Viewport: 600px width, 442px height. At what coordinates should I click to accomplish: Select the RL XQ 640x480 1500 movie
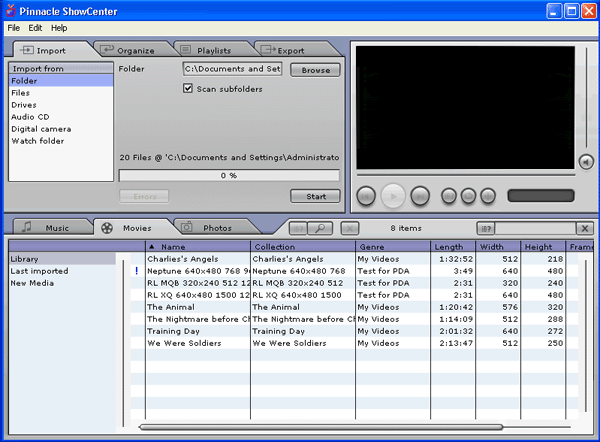(354, 295)
